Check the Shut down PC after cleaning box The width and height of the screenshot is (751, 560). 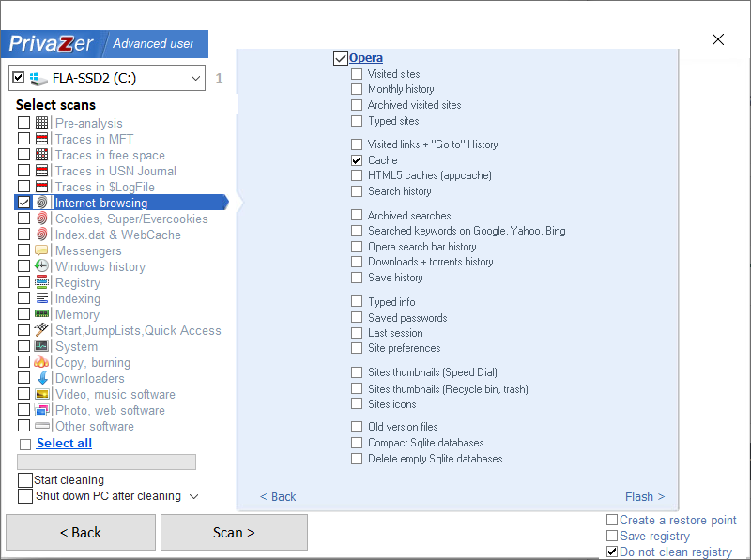(x=25, y=496)
